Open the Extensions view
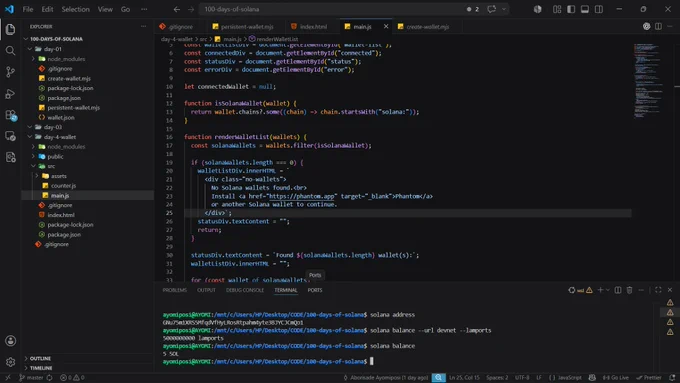The width and height of the screenshot is (680, 383). pyautogui.click(x=10, y=115)
